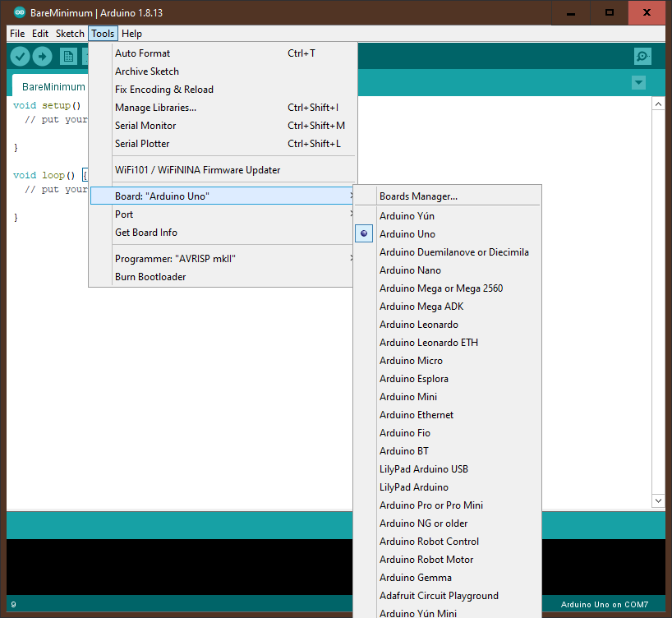Image resolution: width=672 pixels, height=618 pixels.
Task: Click the editor scrollbar down arrow
Action: click(x=658, y=500)
